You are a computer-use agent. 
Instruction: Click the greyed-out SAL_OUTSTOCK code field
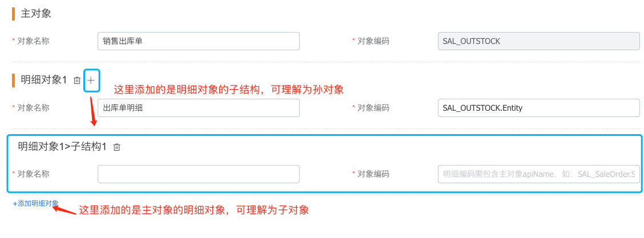[x=539, y=41]
